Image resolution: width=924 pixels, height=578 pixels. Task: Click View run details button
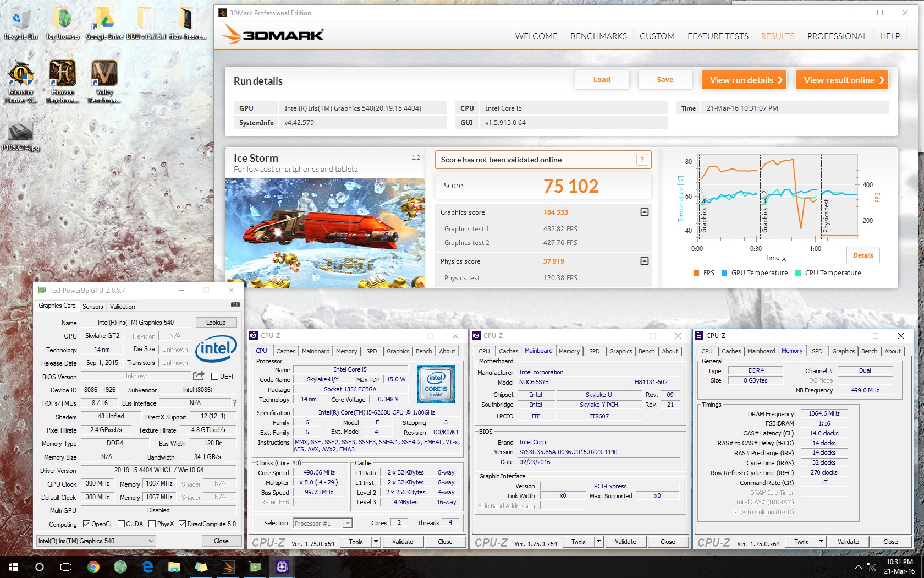pos(744,80)
